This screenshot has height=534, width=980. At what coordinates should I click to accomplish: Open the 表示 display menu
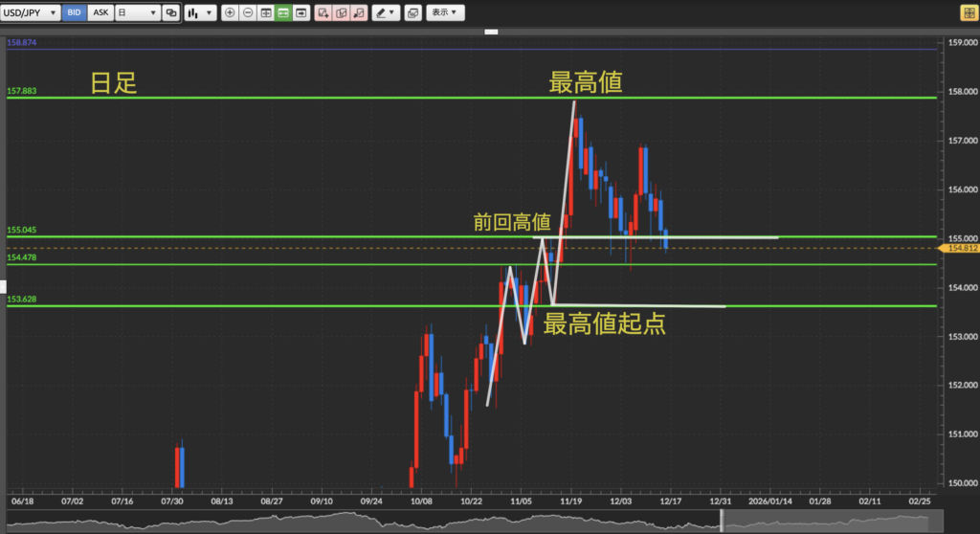[444, 13]
